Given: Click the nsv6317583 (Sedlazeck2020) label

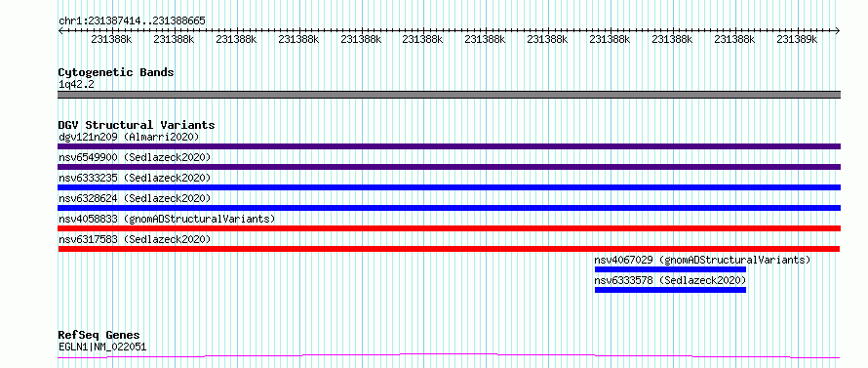Looking at the screenshot, I should [135, 239].
